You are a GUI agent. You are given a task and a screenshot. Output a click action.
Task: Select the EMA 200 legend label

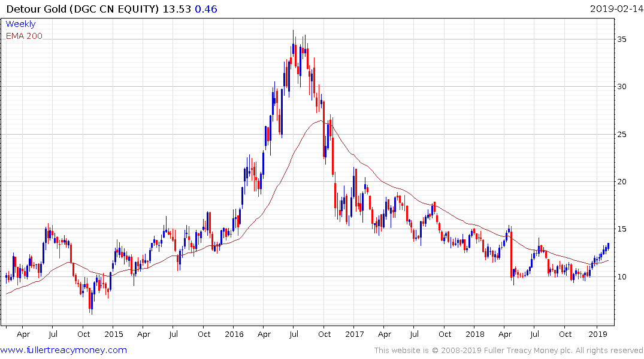pyautogui.click(x=24, y=36)
